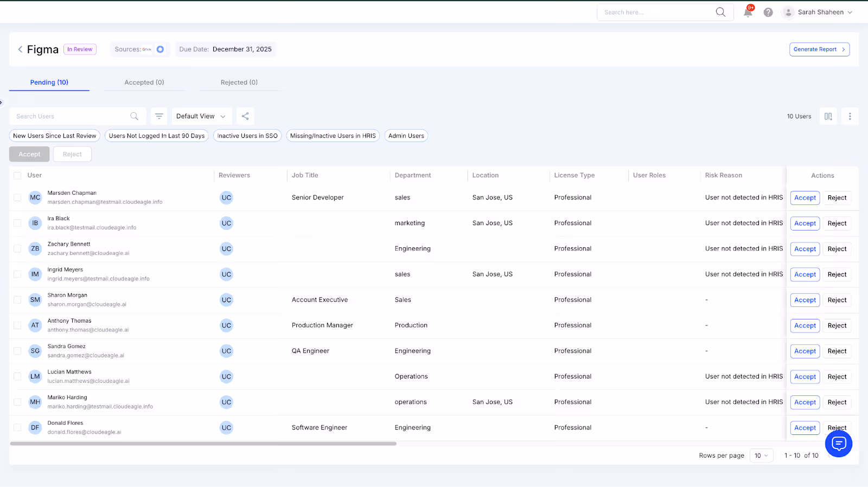The height and width of the screenshot is (487, 868).
Task: Click the bulk Reject button above table
Action: [72, 154]
